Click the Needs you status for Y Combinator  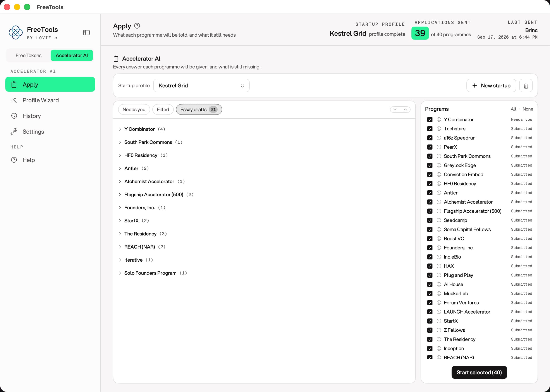tap(521, 119)
